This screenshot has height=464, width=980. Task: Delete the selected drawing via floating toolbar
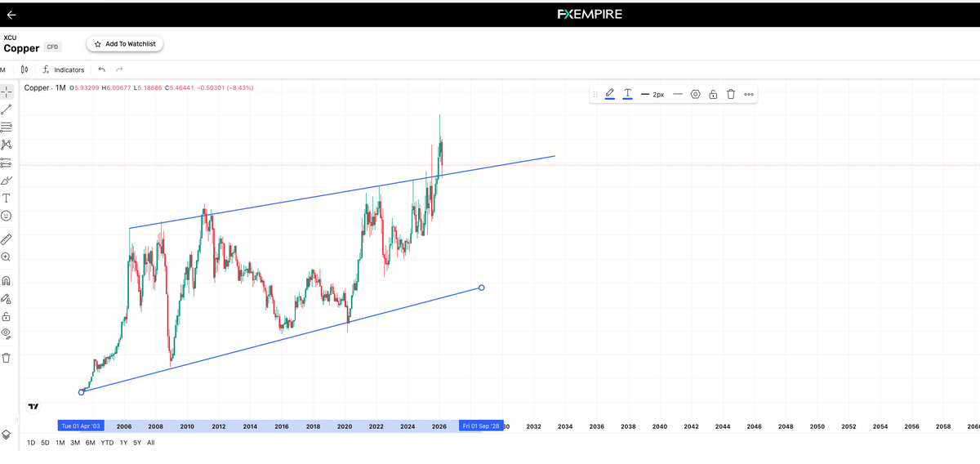[731, 94]
